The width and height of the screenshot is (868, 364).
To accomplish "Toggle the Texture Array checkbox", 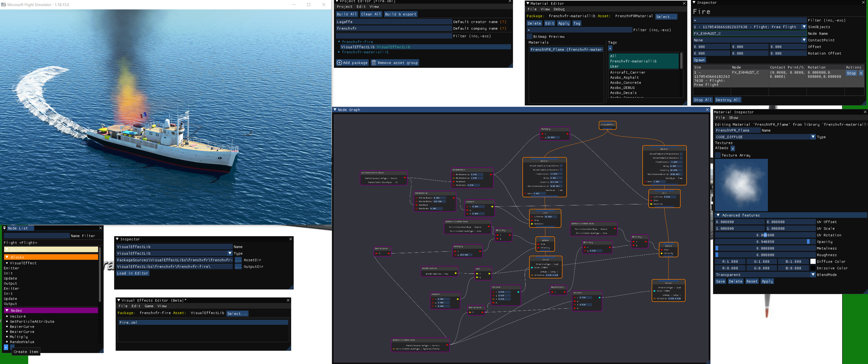I will coord(718,155).
